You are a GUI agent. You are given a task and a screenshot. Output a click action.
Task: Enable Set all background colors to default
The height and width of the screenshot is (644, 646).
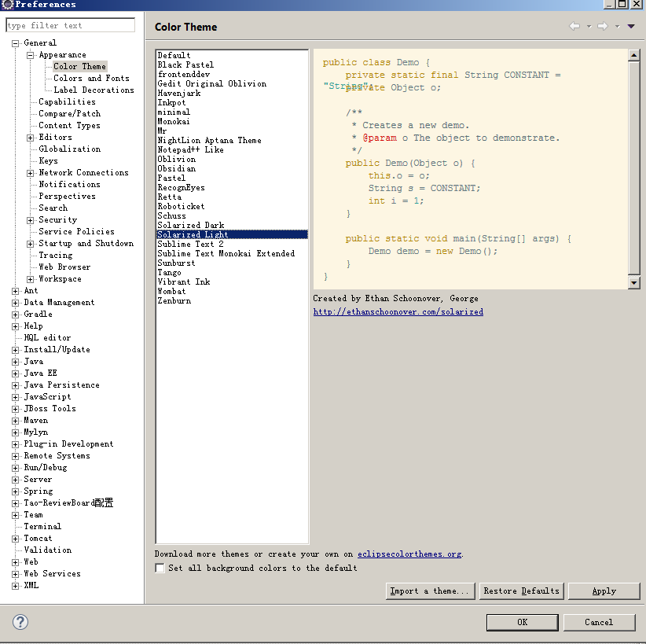click(x=160, y=568)
